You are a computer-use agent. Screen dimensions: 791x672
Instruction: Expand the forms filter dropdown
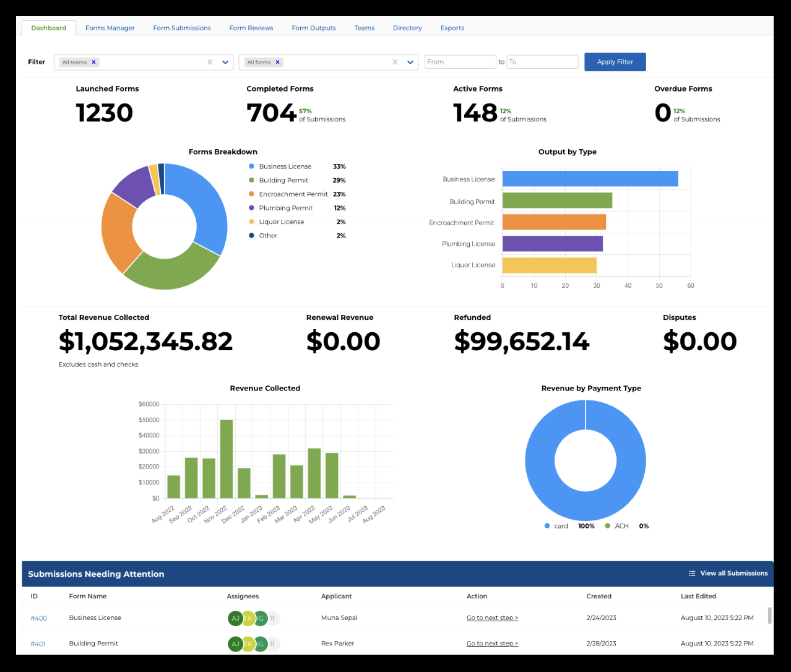tap(410, 62)
